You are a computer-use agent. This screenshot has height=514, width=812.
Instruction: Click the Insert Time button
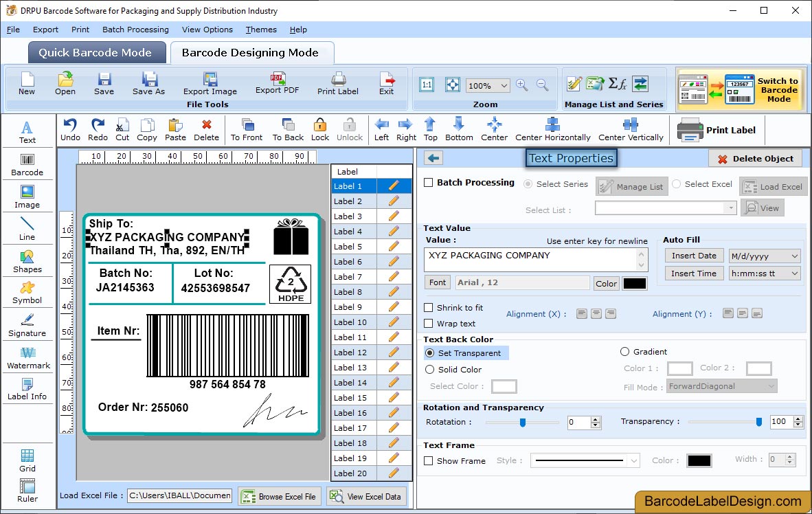click(694, 273)
